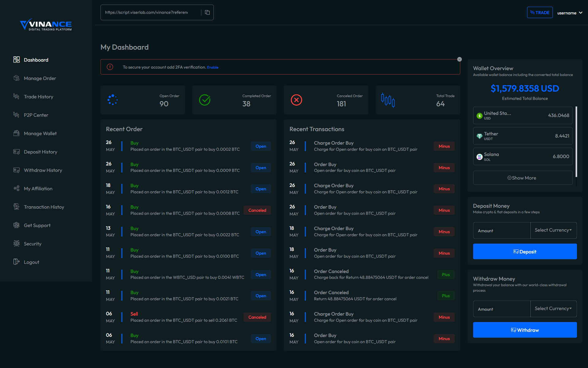The width and height of the screenshot is (588, 368).
Task: Expand Select Currency in Deposit Money
Action: (x=553, y=230)
